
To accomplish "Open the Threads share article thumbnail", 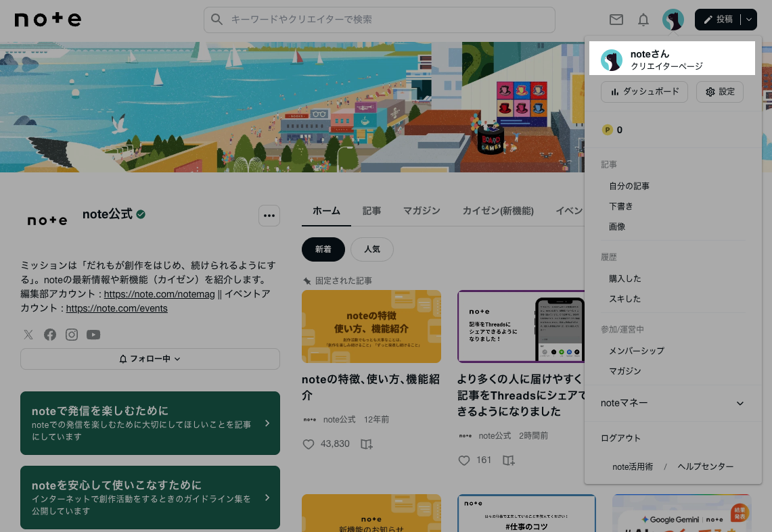I will [x=521, y=327].
